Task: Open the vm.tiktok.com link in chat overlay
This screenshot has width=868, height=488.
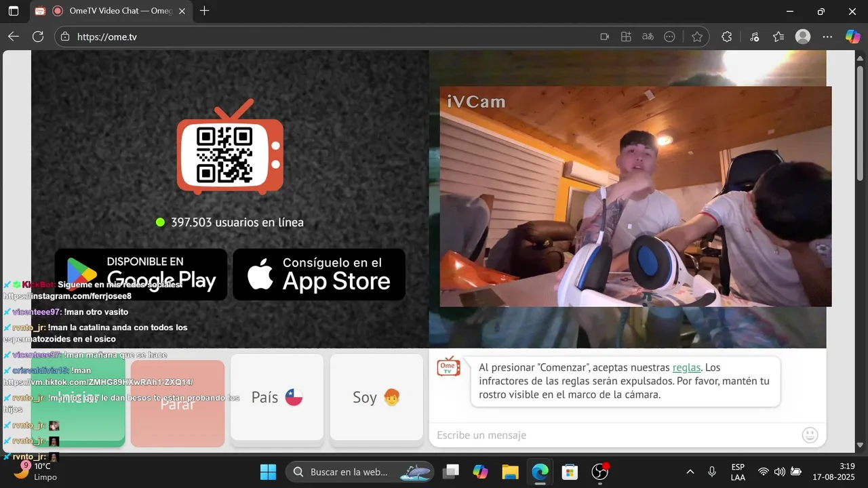Action: 98,382
